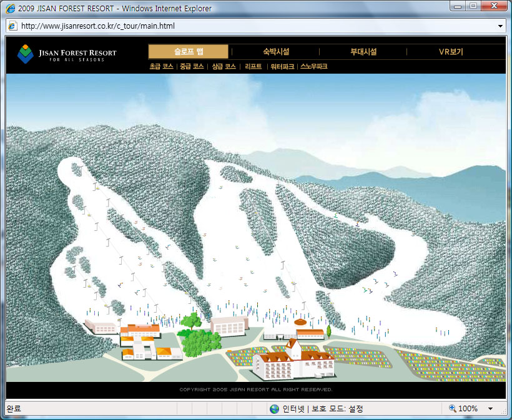Viewport: 512px width, 420px height.
Task: Click the 워터파크 submenu link
Action: [282, 66]
